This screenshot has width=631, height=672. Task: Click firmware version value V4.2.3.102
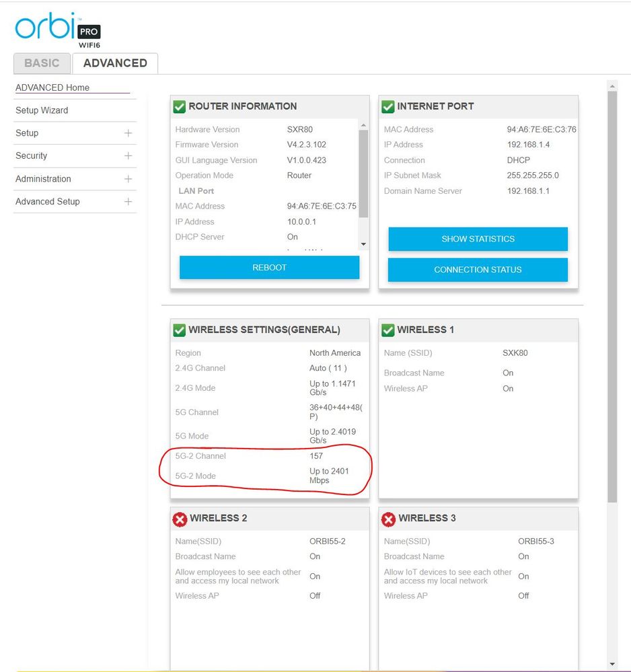[307, 145]
